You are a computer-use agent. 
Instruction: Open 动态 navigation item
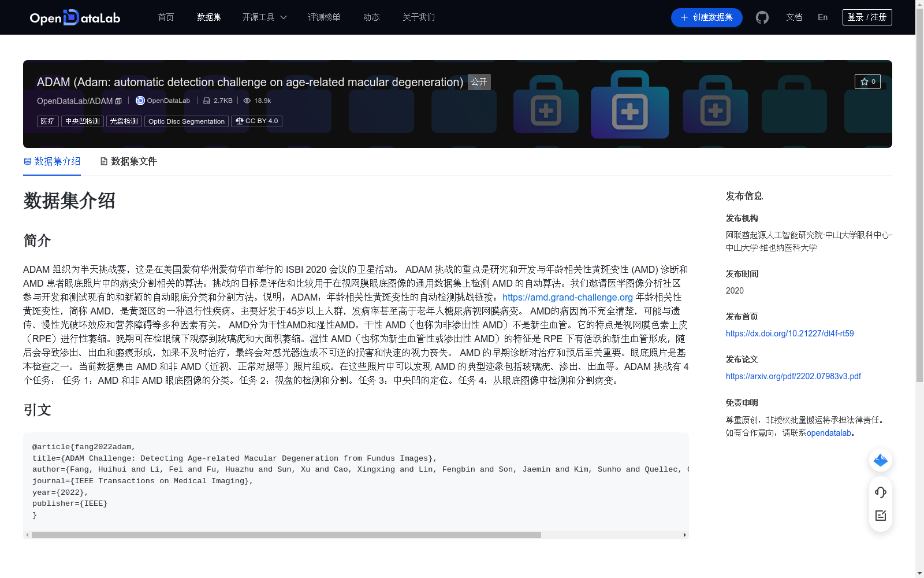click(x=371, y=17)
